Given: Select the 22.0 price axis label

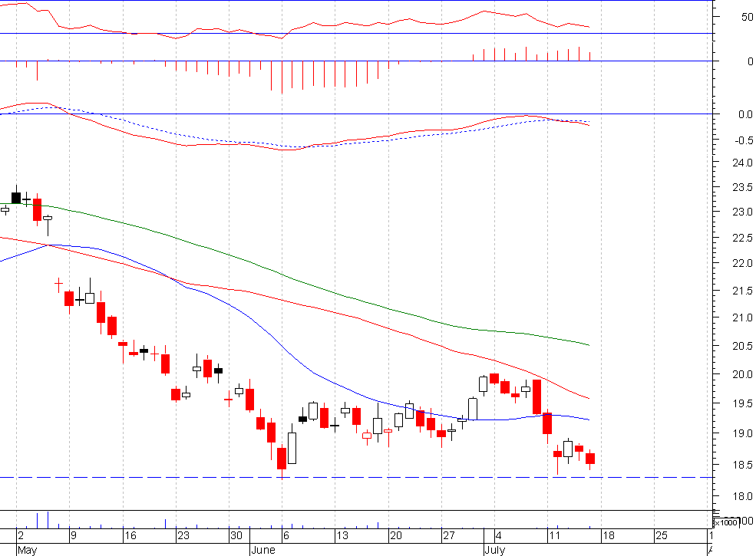Looking at the screenshot, I should (x=742, y=264).
